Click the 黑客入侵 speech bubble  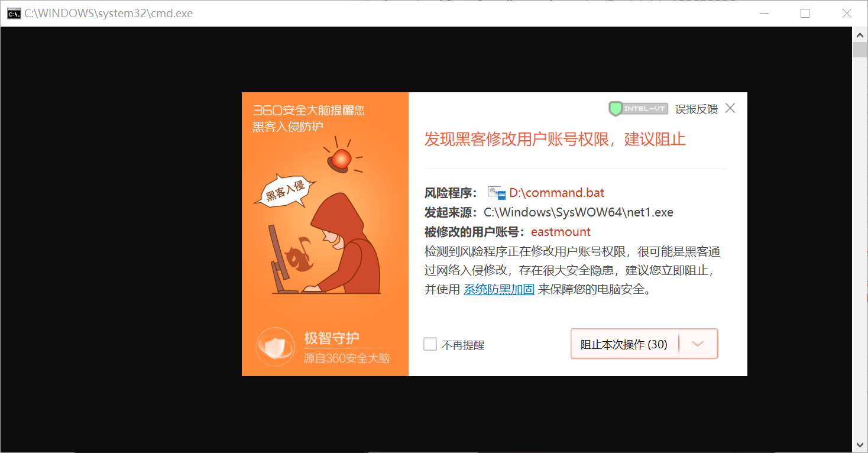pyautogui.click(x=286, y=190)
